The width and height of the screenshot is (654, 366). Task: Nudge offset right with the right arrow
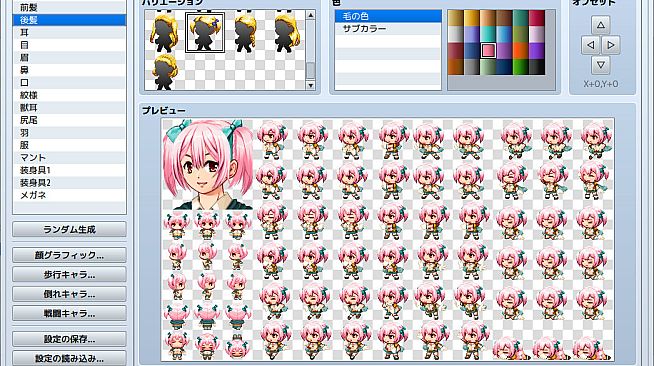pyautogui.click(x=611, y=45)
